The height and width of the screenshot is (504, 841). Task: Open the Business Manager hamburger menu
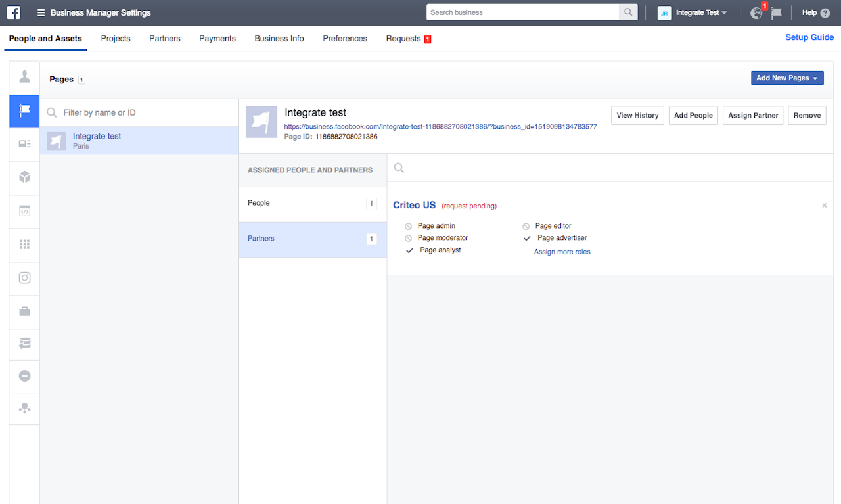tap(41, 12)
